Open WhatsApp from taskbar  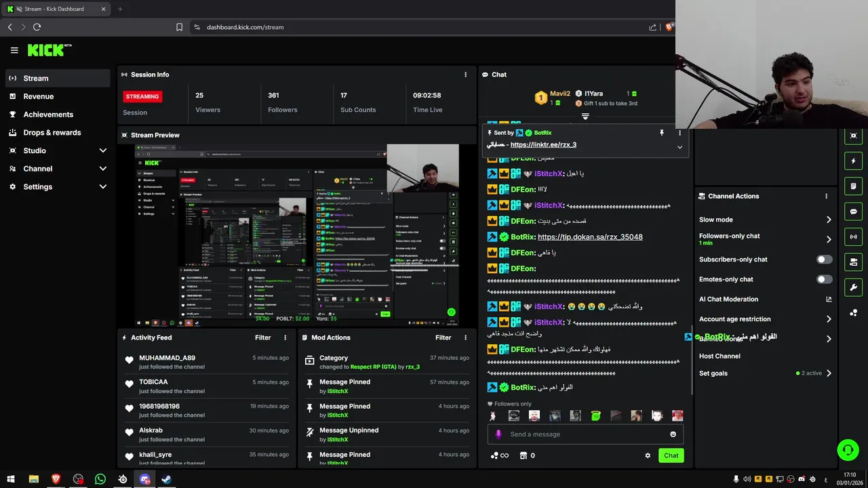point(100,479)
